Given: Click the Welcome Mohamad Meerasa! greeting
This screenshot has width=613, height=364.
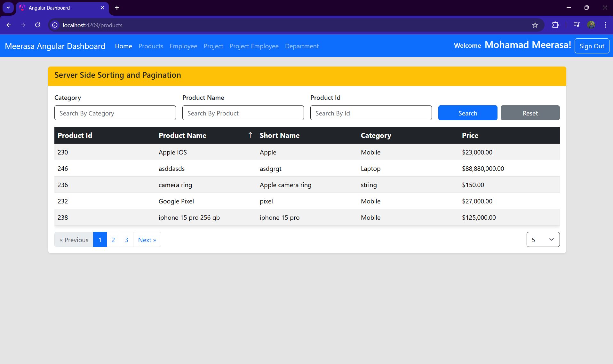Looking at the screenshot, I should tap(513, 45).
